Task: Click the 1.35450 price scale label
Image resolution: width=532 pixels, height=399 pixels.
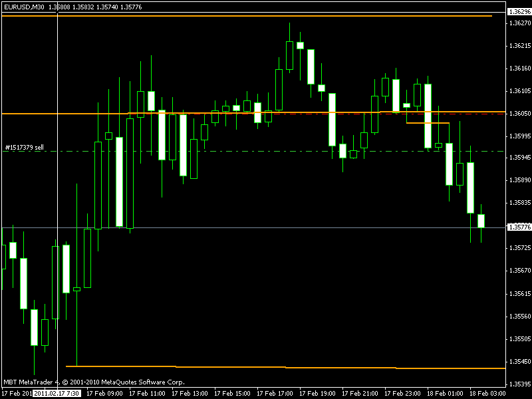Action: (520, 362)
